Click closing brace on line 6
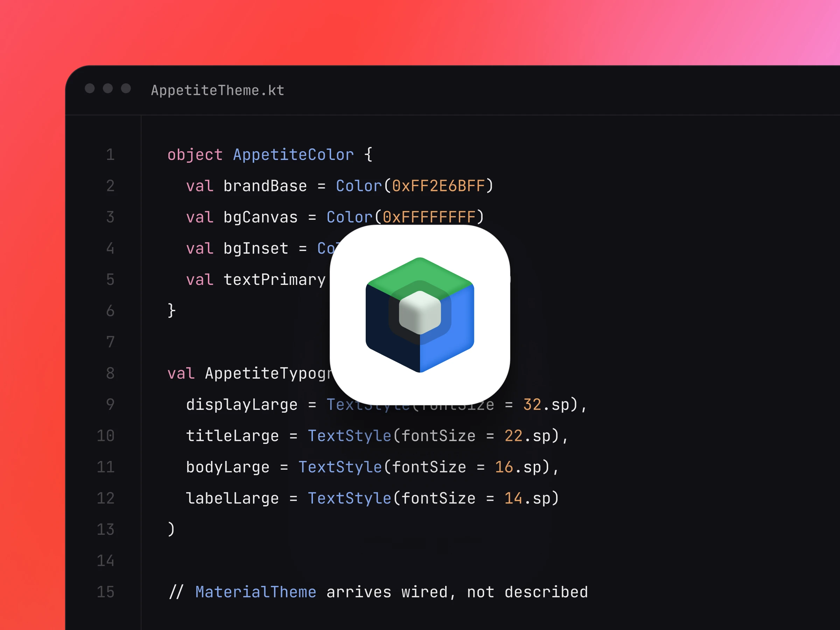The height and width of the screenshot is (630, 840). [171, 311]
